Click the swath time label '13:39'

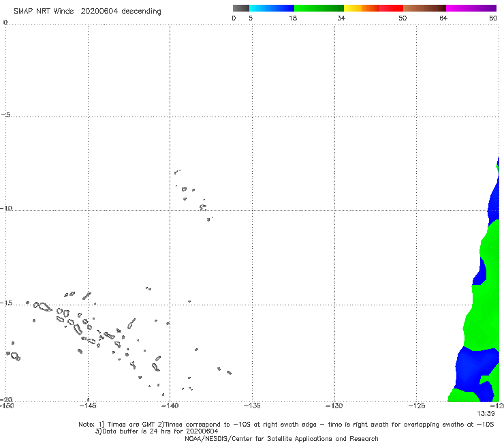486,414
